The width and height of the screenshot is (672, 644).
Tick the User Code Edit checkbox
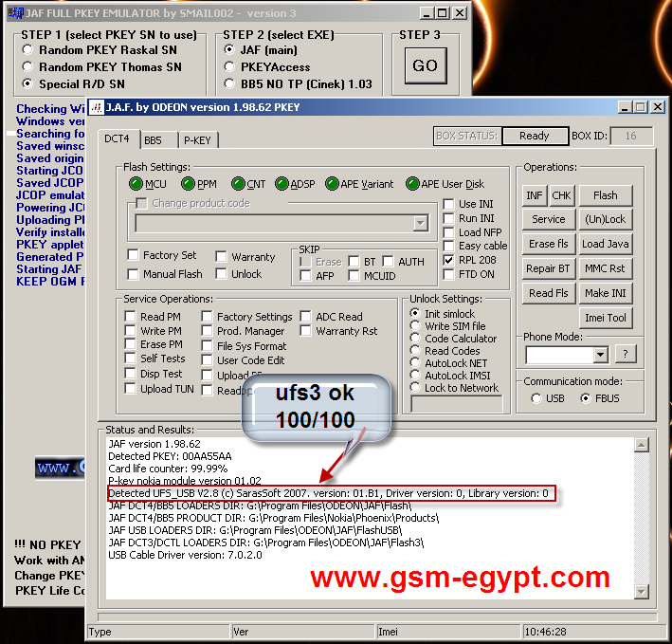coord(207,360)
